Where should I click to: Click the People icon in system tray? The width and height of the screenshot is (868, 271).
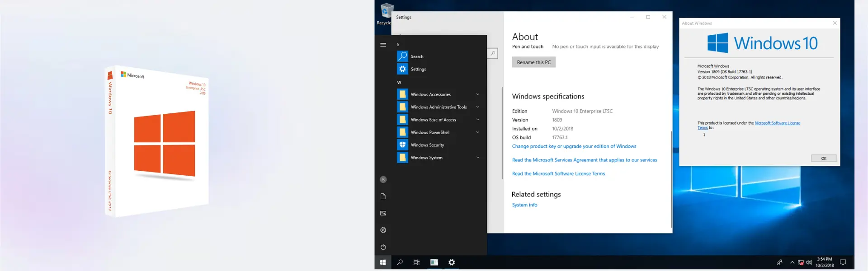779,262
